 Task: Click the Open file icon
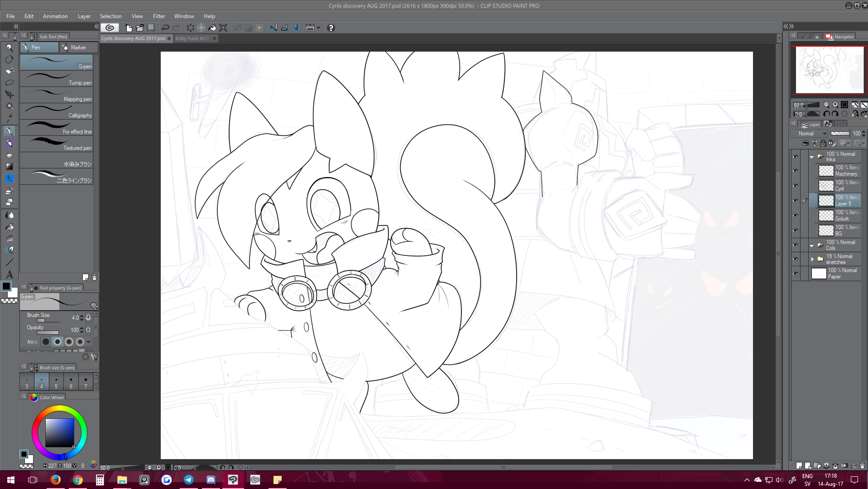[x=140, y=28]
